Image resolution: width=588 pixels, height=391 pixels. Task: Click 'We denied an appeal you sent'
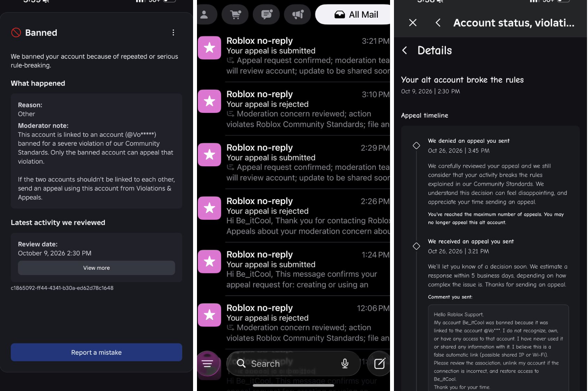coord(469,141)
